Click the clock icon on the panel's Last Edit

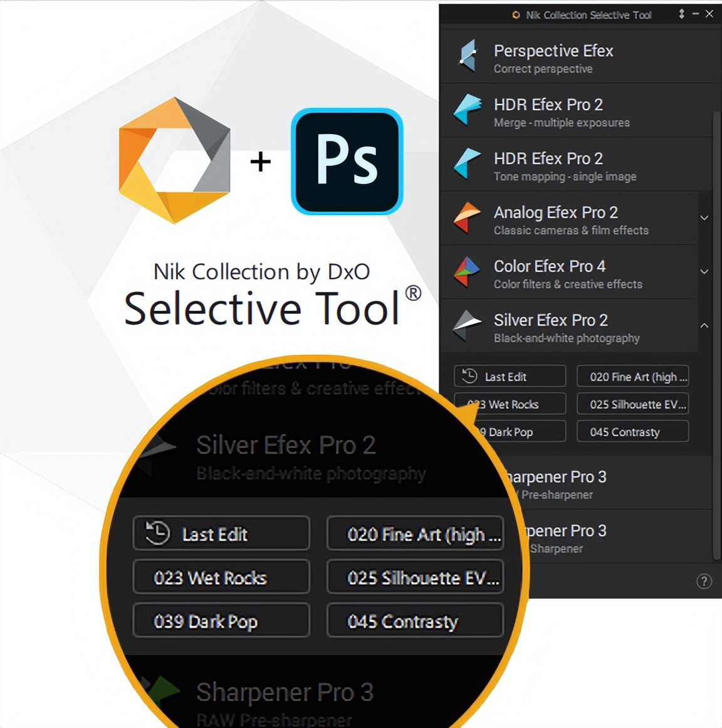[469, 376]
